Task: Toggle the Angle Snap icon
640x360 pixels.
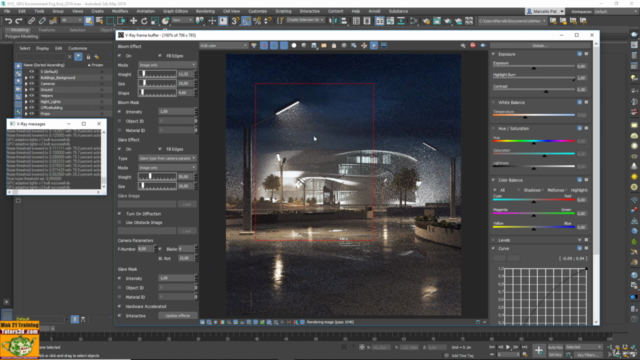Action: [246, 21]
